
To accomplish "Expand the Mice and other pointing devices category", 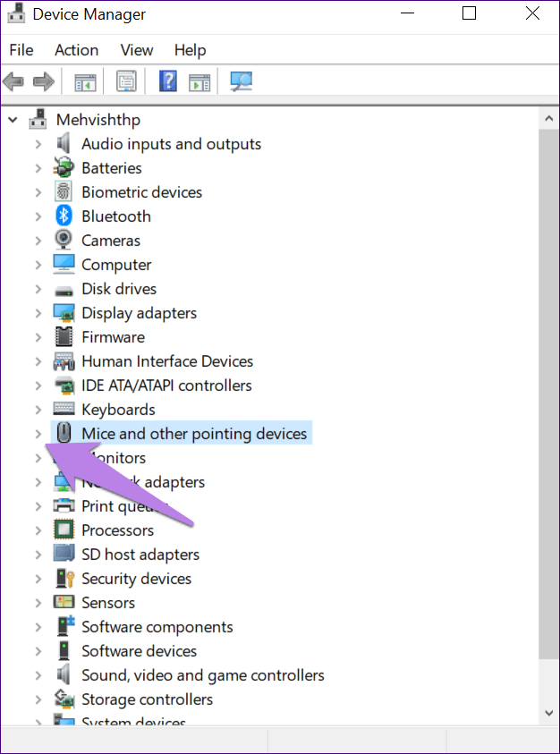I will coord(38,433).
